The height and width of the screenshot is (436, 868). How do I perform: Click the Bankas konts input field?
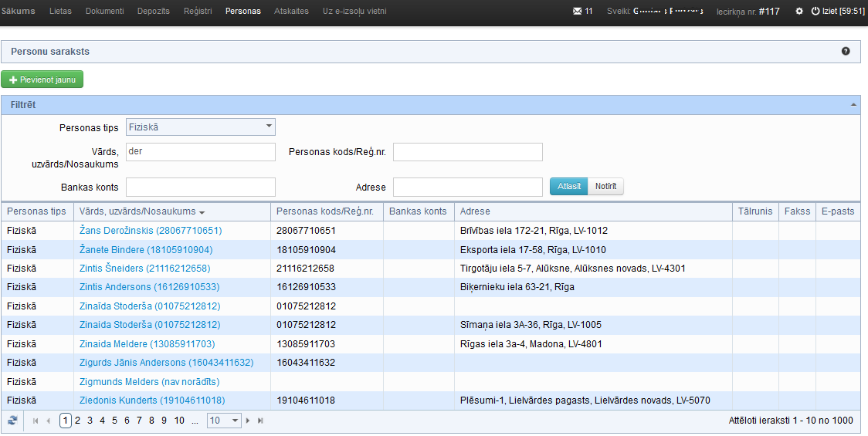click(200, 187)
